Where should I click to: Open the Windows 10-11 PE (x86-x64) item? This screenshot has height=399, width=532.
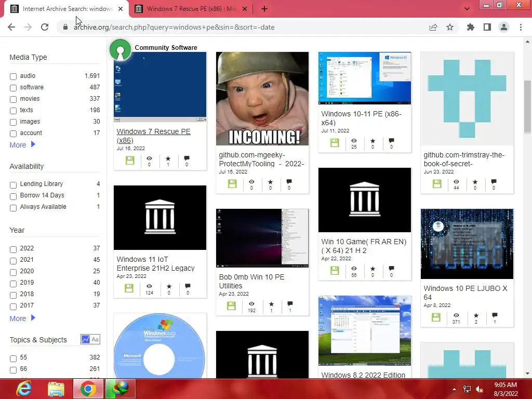(x=362, y=118)
